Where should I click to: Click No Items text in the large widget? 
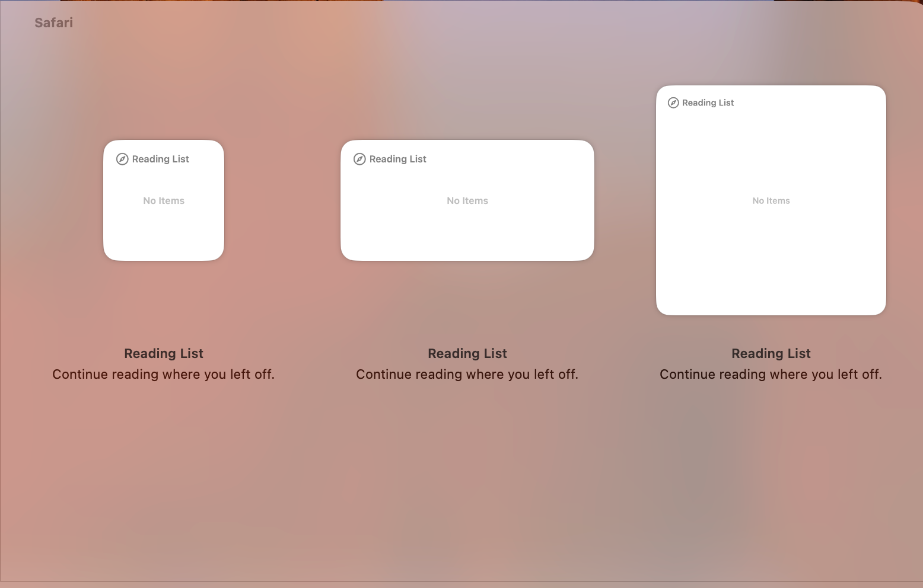(771, 201)
